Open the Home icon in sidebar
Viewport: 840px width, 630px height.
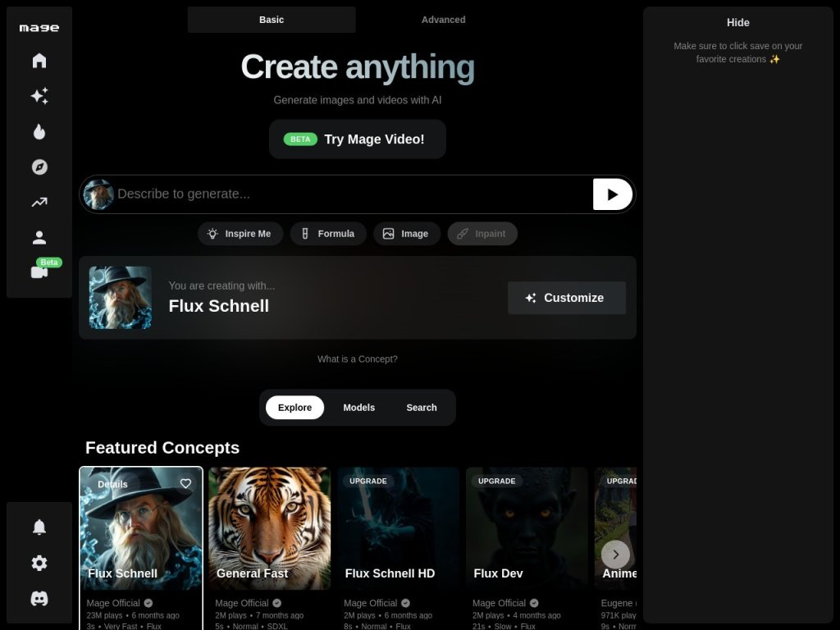point(39,61)
